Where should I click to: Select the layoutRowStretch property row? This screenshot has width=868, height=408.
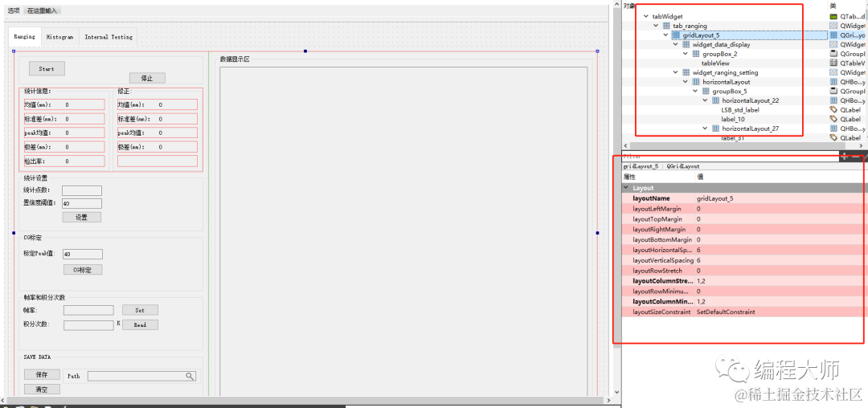tap(743, 271)
